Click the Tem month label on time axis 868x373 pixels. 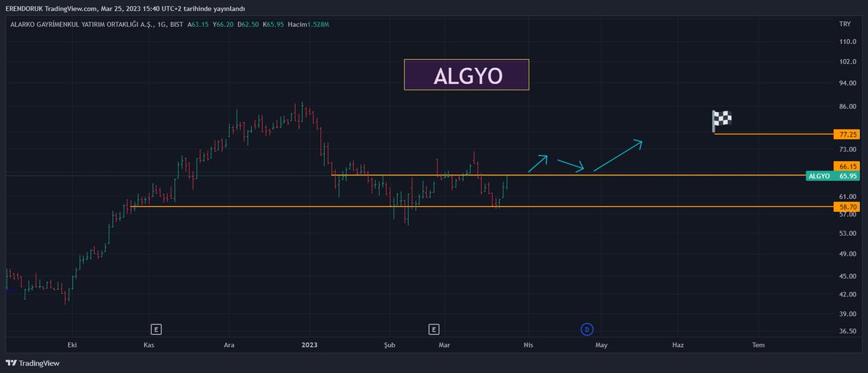[x=757, y=346]
